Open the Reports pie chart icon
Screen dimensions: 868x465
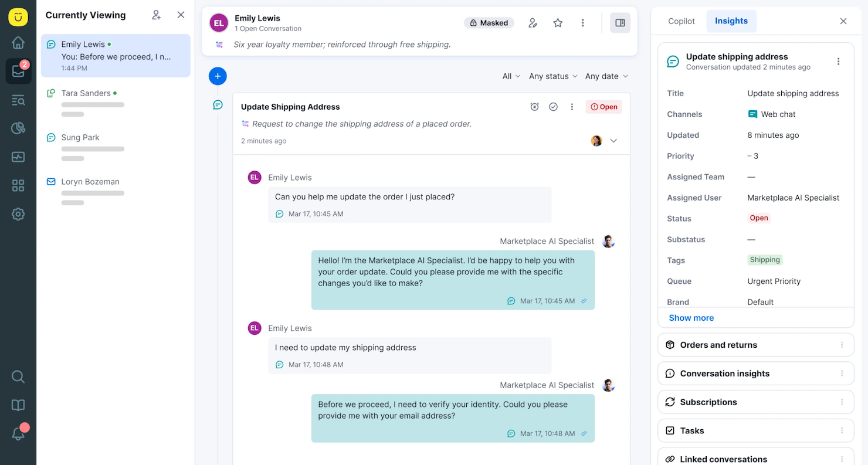(18, 128)
